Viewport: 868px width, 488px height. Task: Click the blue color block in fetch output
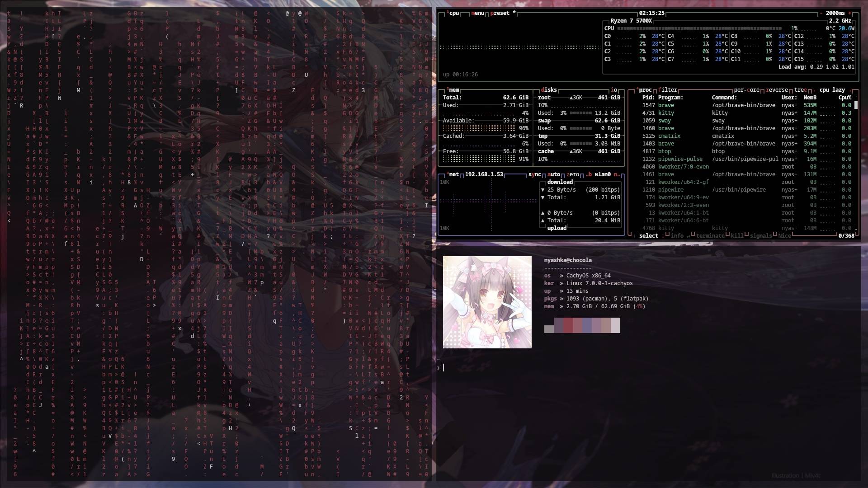(x=587, y=325)
